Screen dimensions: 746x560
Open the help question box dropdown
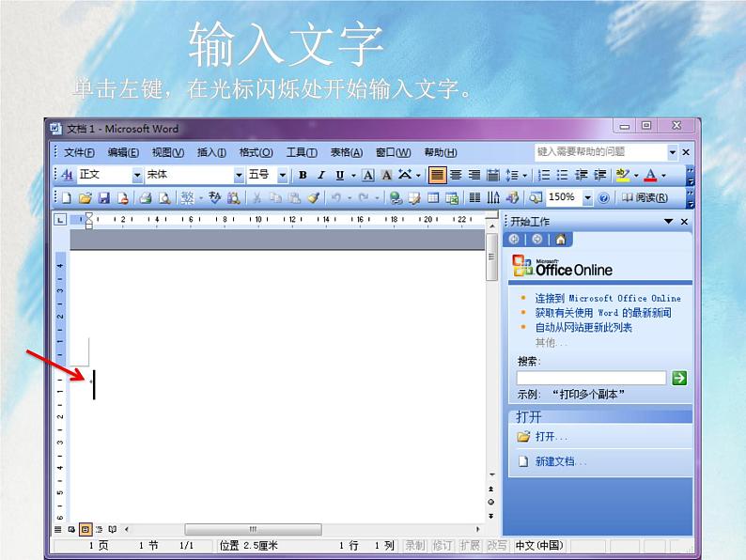point(673,153)
